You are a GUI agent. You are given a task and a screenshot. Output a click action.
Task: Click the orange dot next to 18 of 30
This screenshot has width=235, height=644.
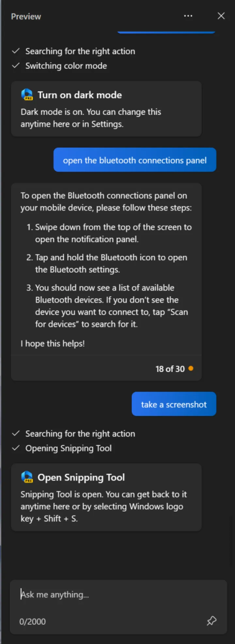(x=191, y=368)
